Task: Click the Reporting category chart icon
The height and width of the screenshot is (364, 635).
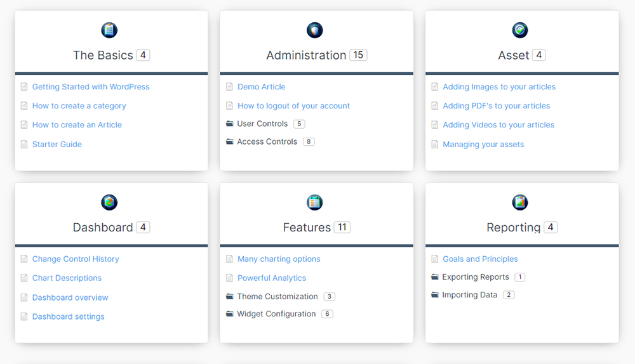Action: click(x=520, y=202)
